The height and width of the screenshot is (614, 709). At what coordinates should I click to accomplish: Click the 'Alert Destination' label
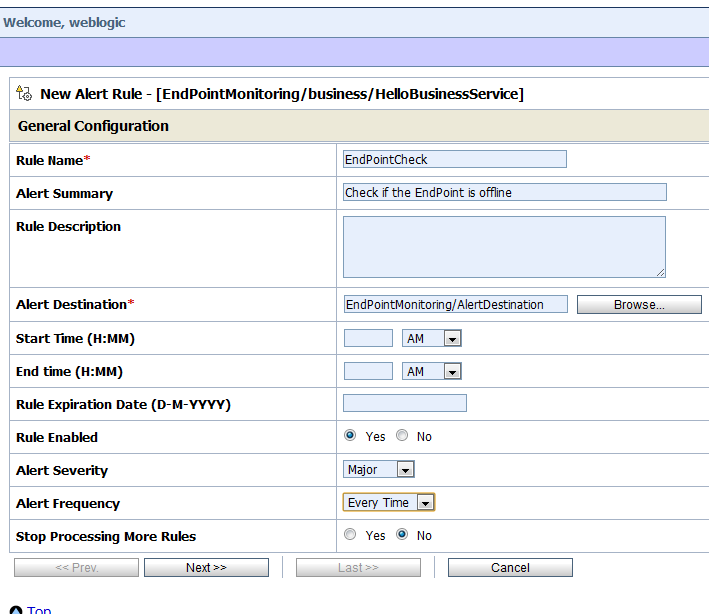(71, 304)
